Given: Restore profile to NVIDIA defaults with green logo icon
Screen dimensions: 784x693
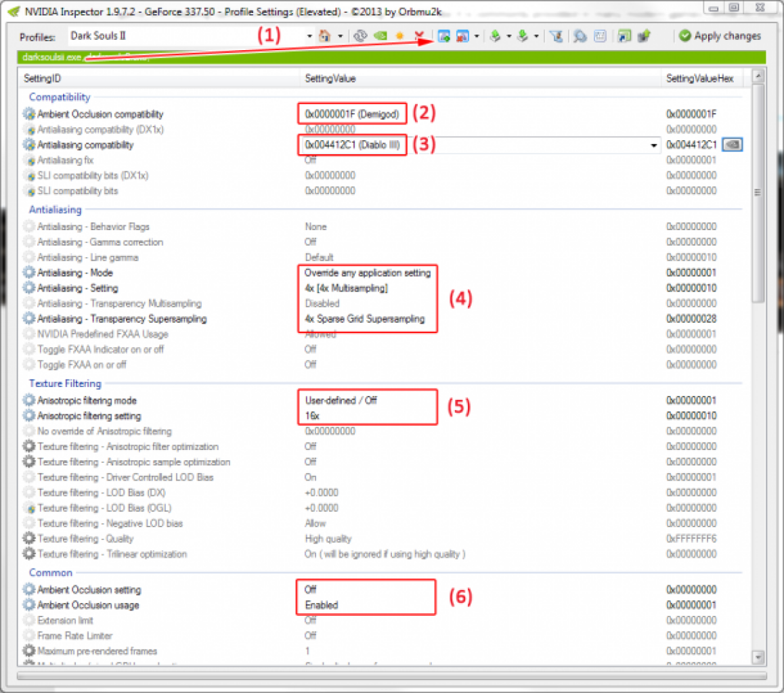Looking at the screenshot, I should click(x=380, y=36).
